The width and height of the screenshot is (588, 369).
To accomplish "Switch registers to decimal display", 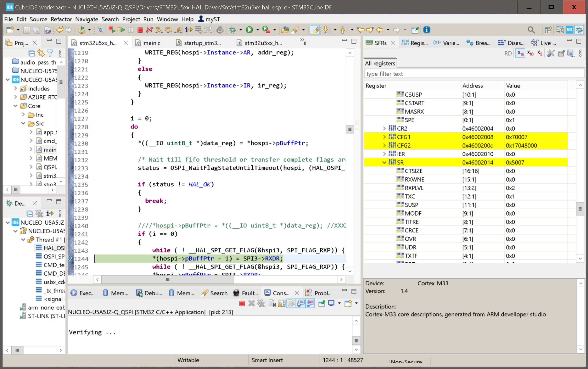I will click(x=531, y=53).
